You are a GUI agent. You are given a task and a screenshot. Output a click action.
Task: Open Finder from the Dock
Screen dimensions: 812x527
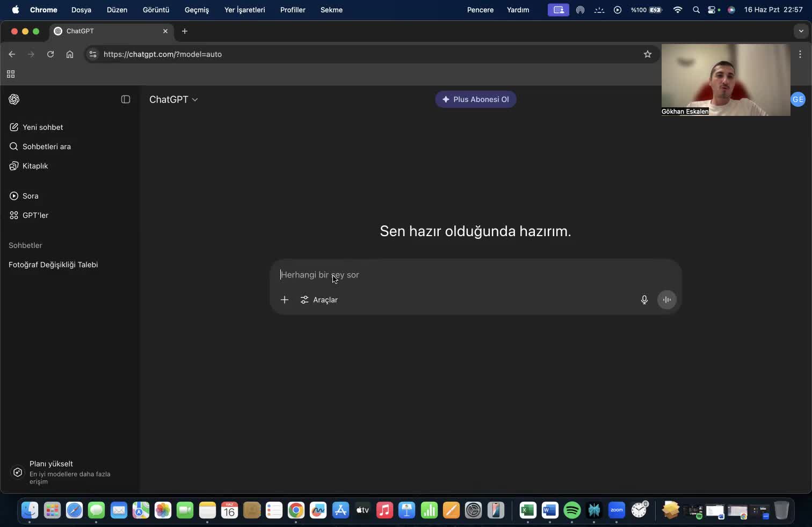click(30, 510)
